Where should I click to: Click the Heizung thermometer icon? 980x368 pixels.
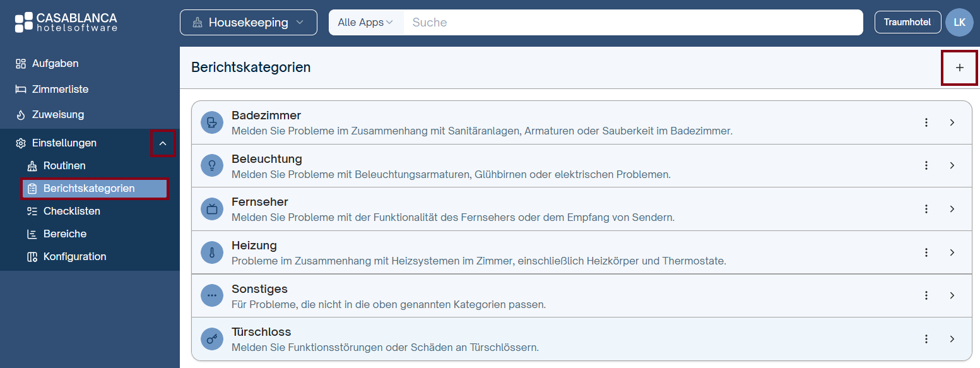pos(212,252)
